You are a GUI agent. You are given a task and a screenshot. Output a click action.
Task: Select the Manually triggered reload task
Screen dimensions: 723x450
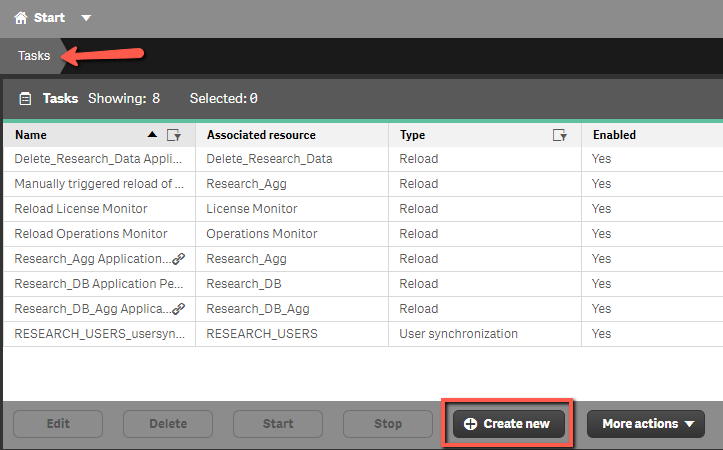tap(99, 184)
